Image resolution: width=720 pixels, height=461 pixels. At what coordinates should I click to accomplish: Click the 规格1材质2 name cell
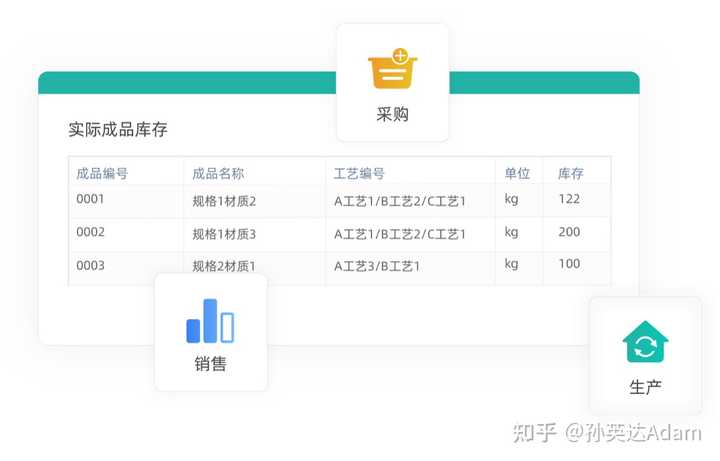[224, 201]
